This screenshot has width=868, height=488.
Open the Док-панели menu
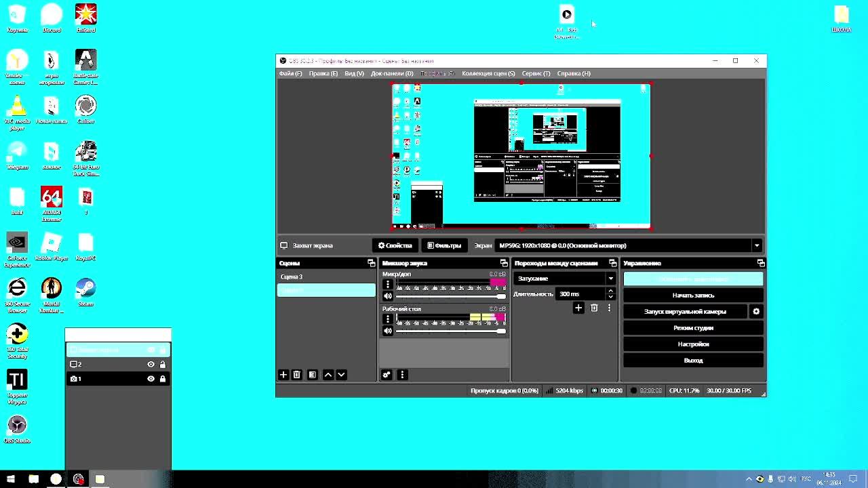point(392,73)
